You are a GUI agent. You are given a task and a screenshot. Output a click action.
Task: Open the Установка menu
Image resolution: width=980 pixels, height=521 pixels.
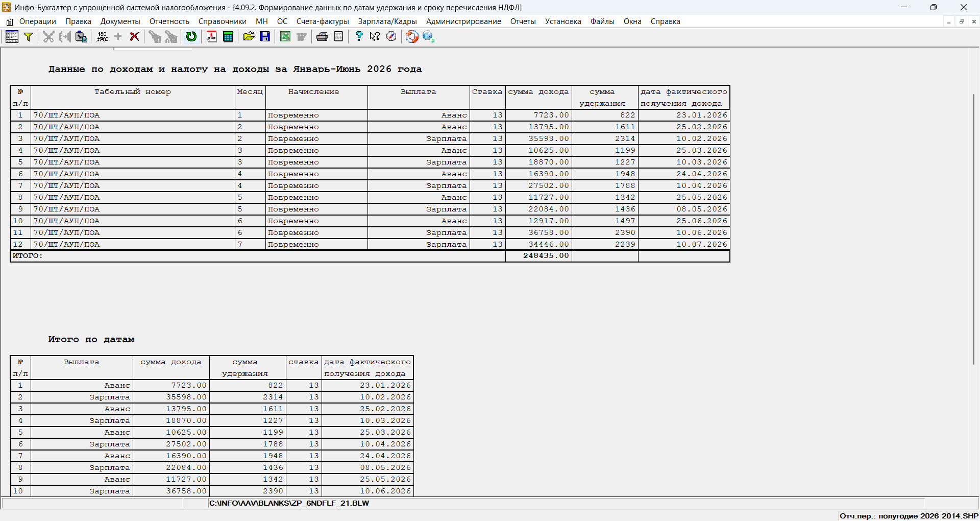pyautogui.click(x=563, y=21)
